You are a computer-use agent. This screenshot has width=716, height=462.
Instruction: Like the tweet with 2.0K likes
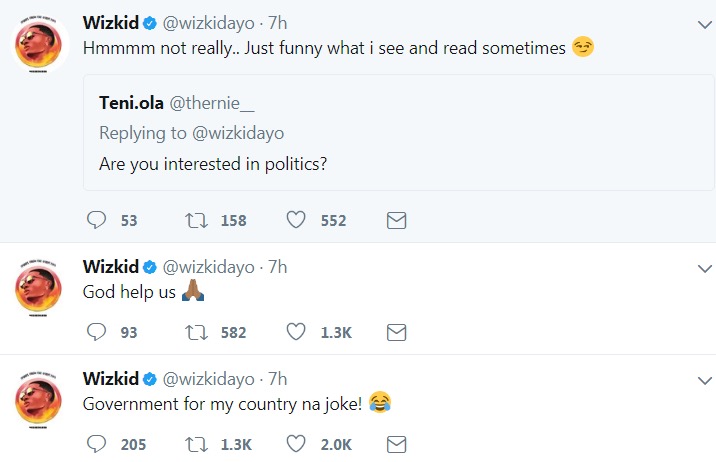point(295,443)
